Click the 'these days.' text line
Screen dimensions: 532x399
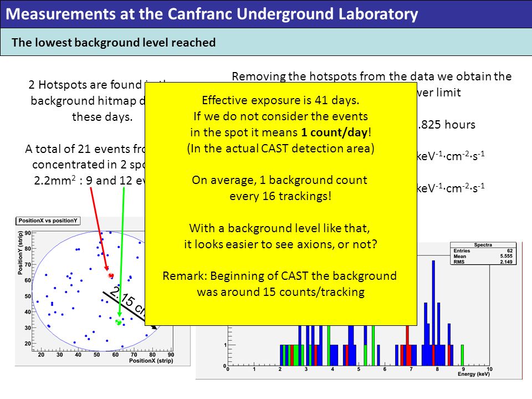pyautogui.click(x=102, y=117)
